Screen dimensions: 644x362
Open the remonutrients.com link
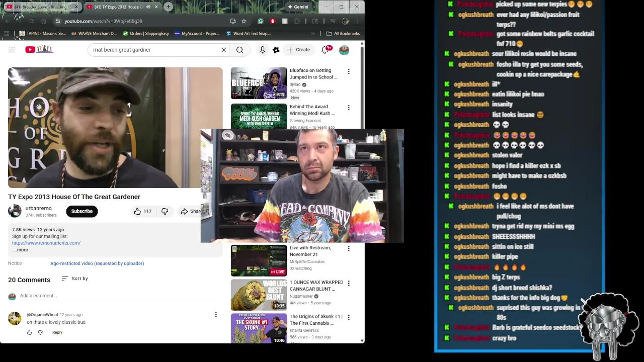46,243
